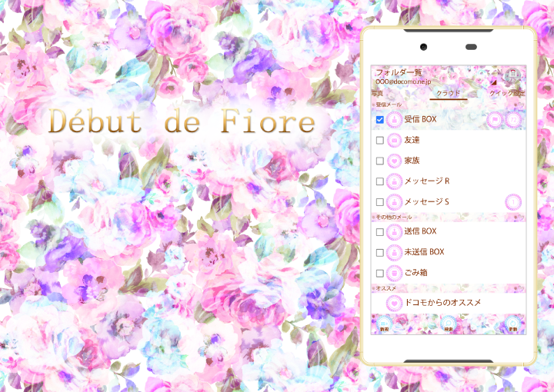Open the メッセージR folder
This screenshot has height=392, width=554.
[x=426, y=181]
